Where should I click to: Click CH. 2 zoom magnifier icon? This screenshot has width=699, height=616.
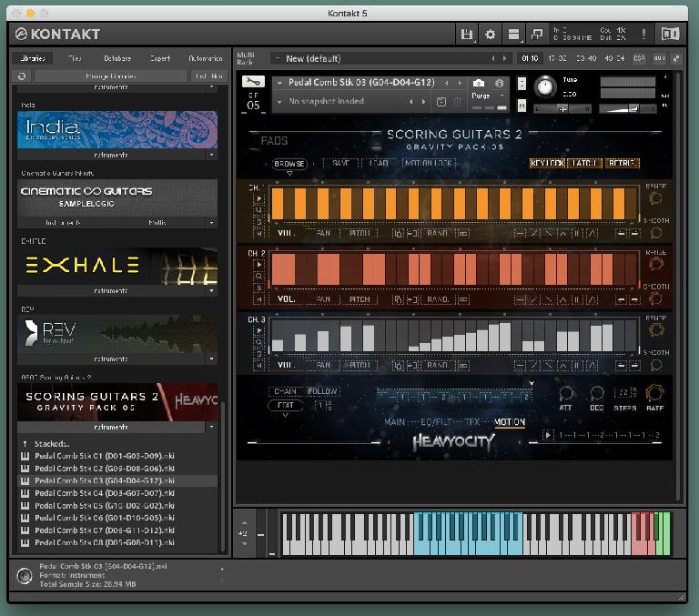point(259,277)
